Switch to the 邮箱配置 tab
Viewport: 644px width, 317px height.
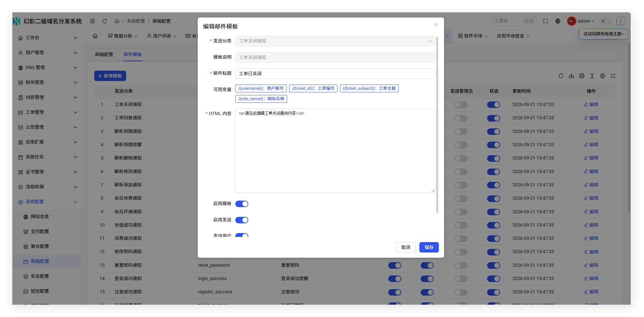(104, 54)
